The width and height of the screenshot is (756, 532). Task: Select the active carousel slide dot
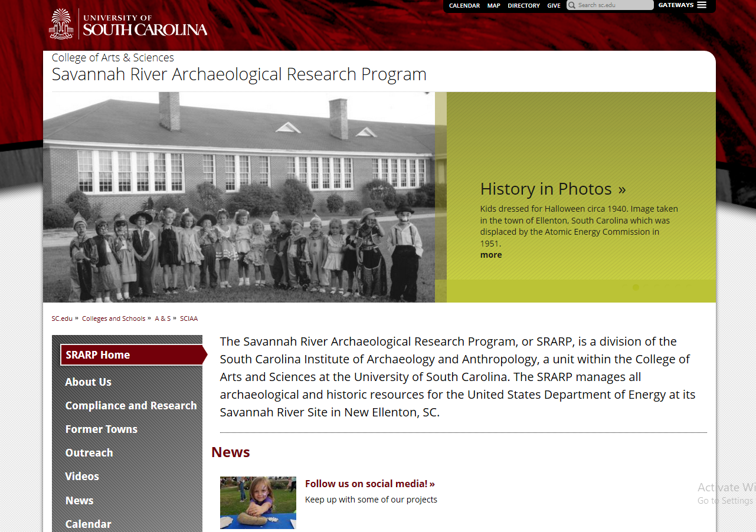[636, 287]
